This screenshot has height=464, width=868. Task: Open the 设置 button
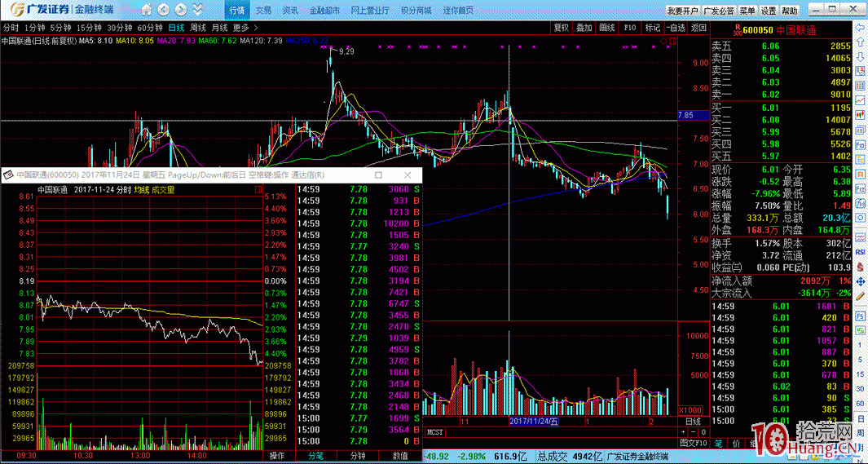click(x=769, y=11)
